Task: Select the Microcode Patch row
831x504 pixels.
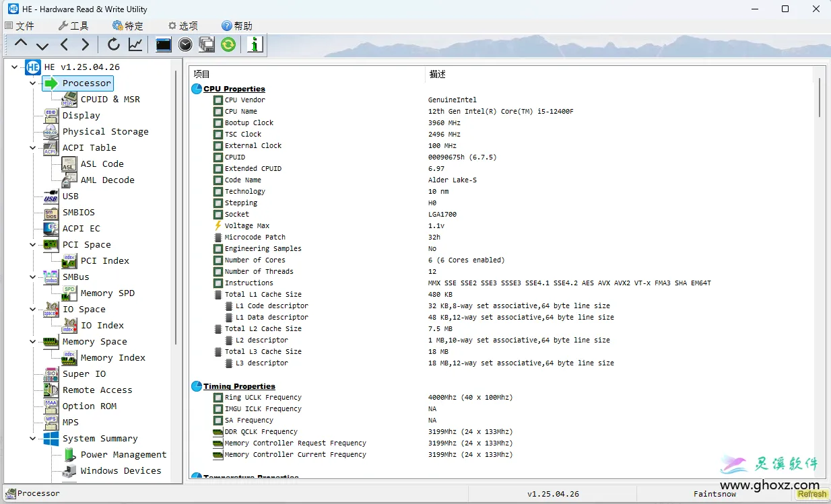Action: pyautogui.click(x=502, y=238)
